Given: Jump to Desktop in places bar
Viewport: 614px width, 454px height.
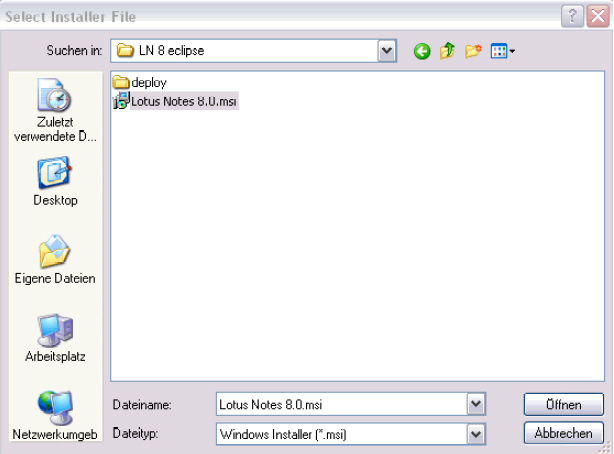Looking at the screenshot, I should point(55,181).
